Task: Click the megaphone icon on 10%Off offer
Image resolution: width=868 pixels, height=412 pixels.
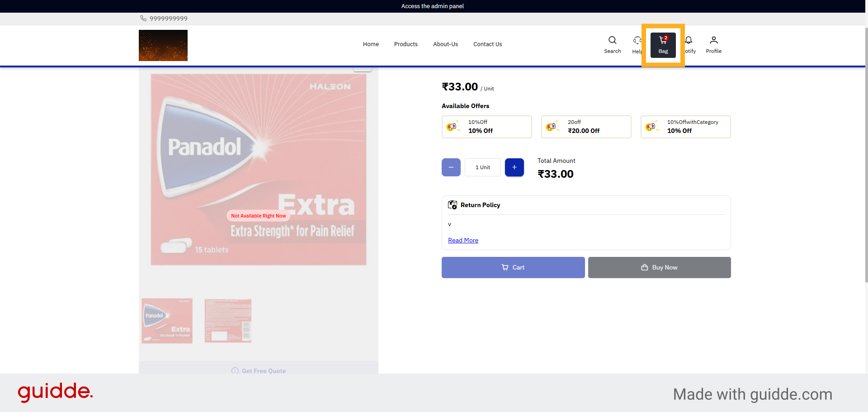Action: click(x=453, y=127)
